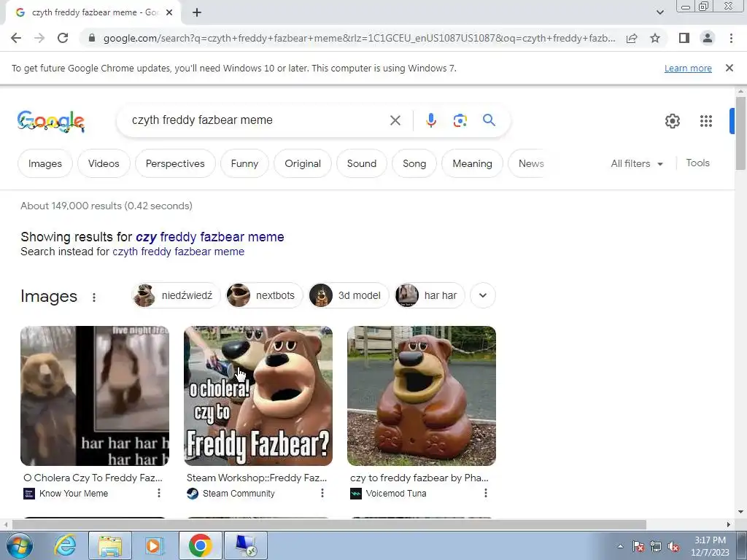Screen dimensions: 747x560
Task: Select the 3d model image chip
Action: coord(349,295)
